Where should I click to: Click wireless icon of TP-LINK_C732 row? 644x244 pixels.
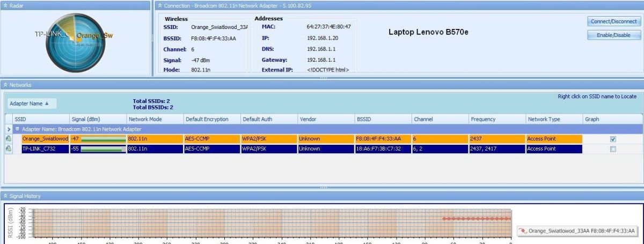coord(8,149)
